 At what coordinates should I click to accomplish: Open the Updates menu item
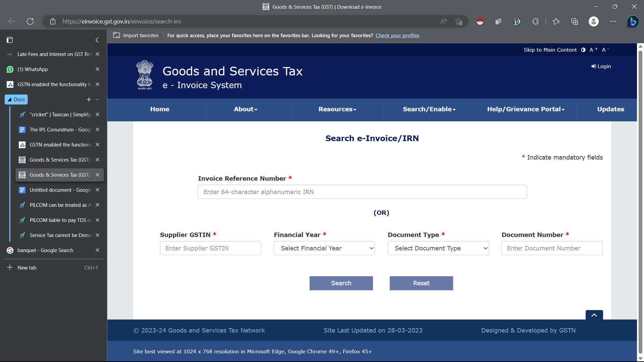(x=610, y=109)
